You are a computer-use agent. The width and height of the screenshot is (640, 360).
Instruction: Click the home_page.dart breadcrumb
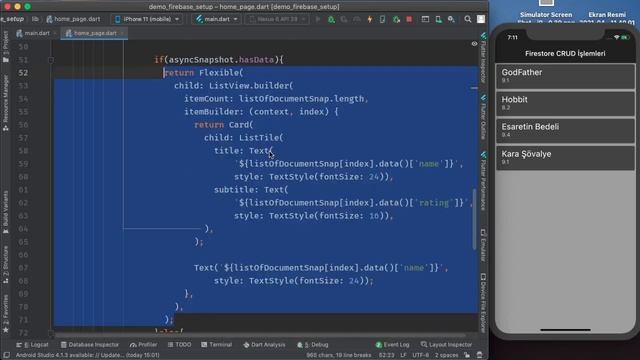pos(73,19)
